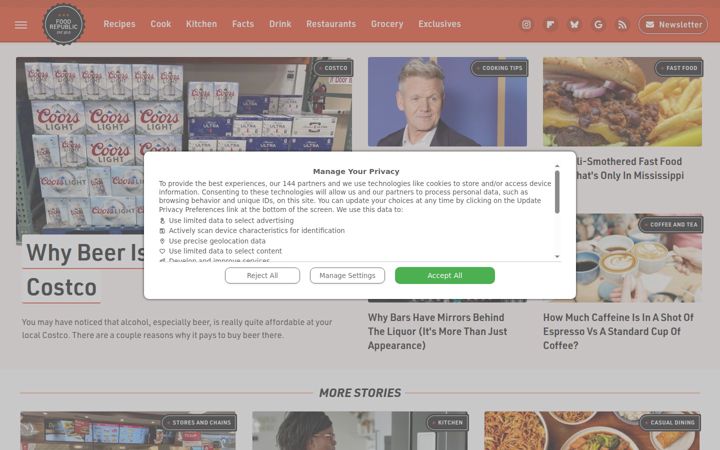Click privacy dialog scroll down arrow

557,257
